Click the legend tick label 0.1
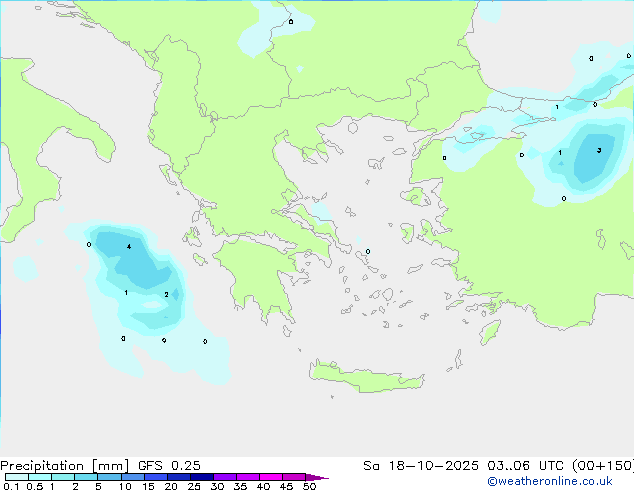Image resolution: width=634 pixels, height=490 pixels. click(11, 486)
